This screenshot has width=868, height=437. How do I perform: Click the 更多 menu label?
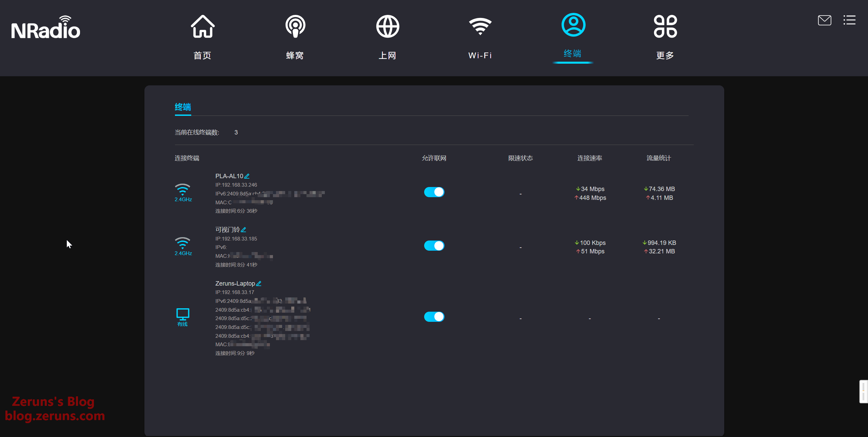[665, 56]
